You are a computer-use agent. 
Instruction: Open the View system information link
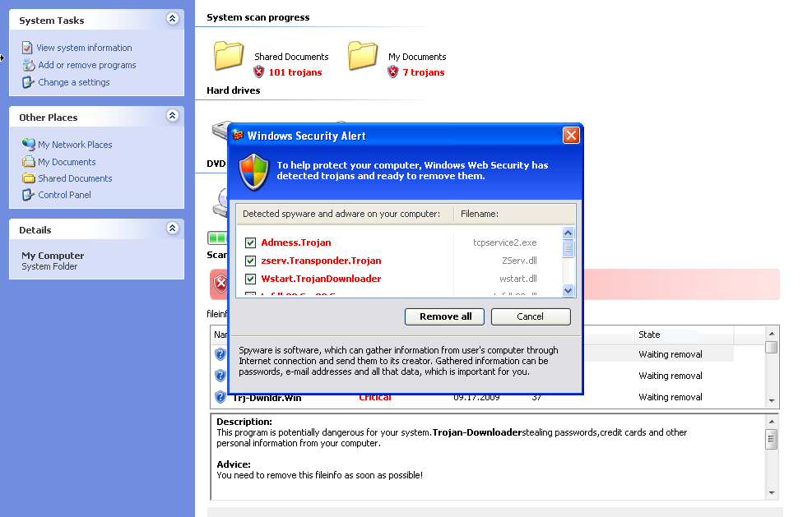pyautogui.click(x=84, y=48)
